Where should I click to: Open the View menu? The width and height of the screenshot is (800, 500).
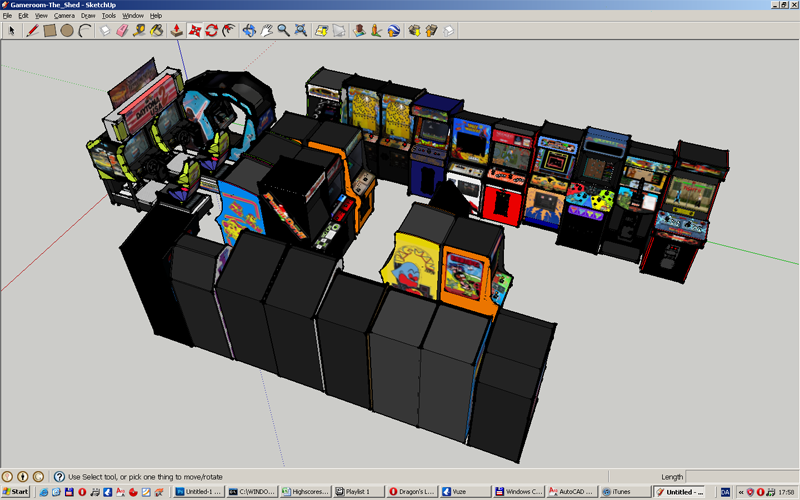point(41,16)
